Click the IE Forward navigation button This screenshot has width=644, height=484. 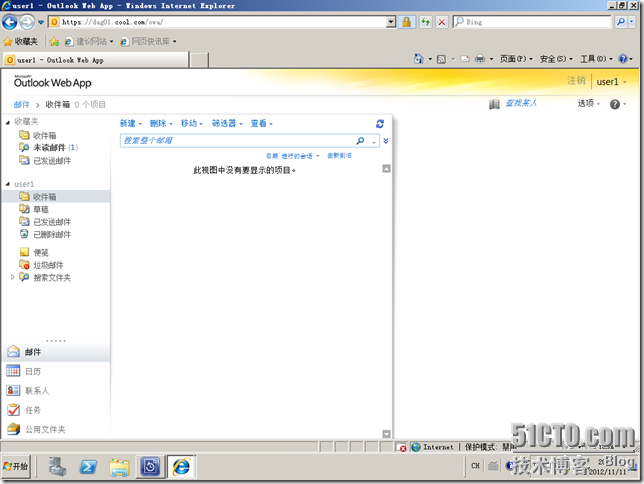point(27,22)
